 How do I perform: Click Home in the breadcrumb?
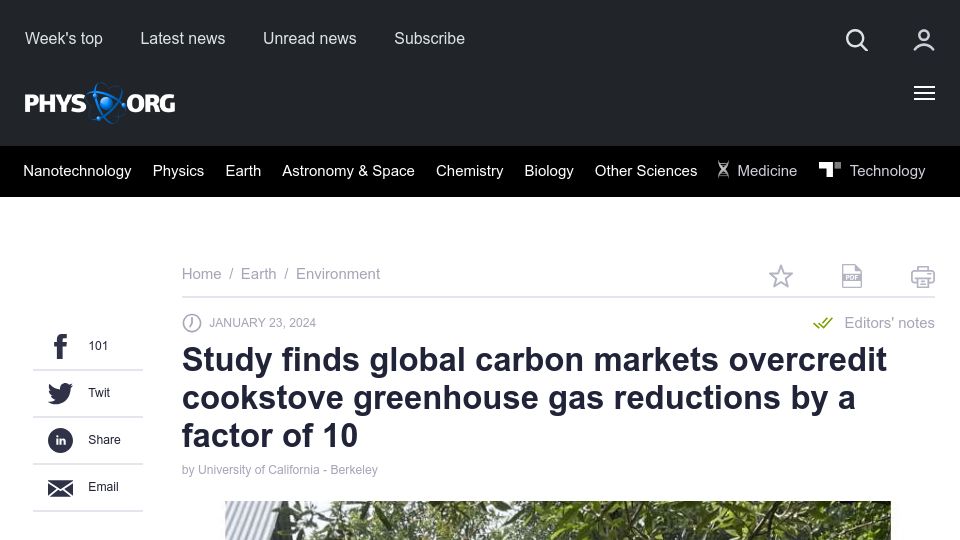coord(201,274)
